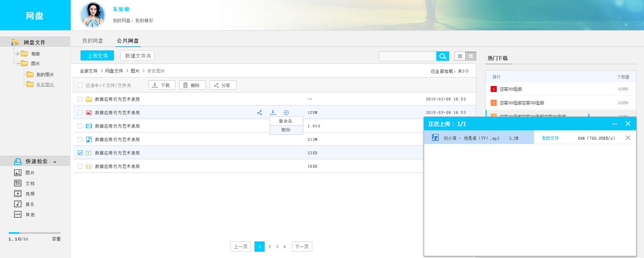The width and height of the screenshot is (644, 258).
Task: Click 网盘文件 breadcrumb
Action: 114,71
